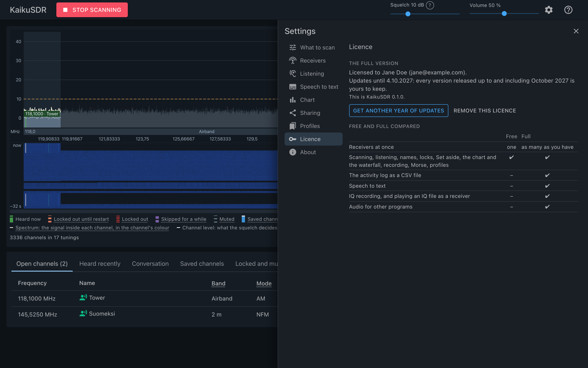Click the Licence key icon
The width and height of the screenshot is (588, 368).
[293, 139]
